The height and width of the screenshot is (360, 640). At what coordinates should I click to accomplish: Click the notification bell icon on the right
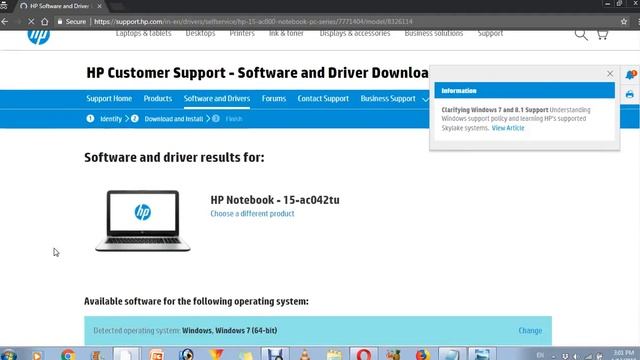click(631, 75)
